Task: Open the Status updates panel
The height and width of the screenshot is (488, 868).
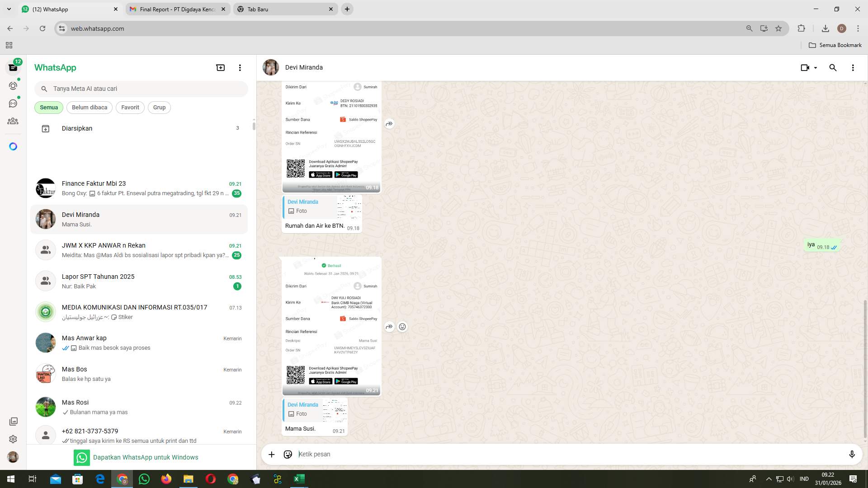Action: point(13,85)
